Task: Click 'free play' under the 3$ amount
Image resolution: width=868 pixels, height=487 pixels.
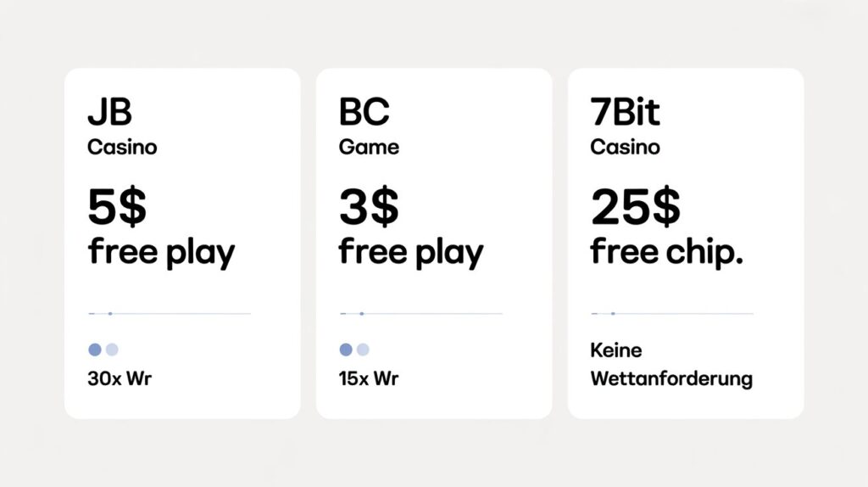Action: [411, 253]
